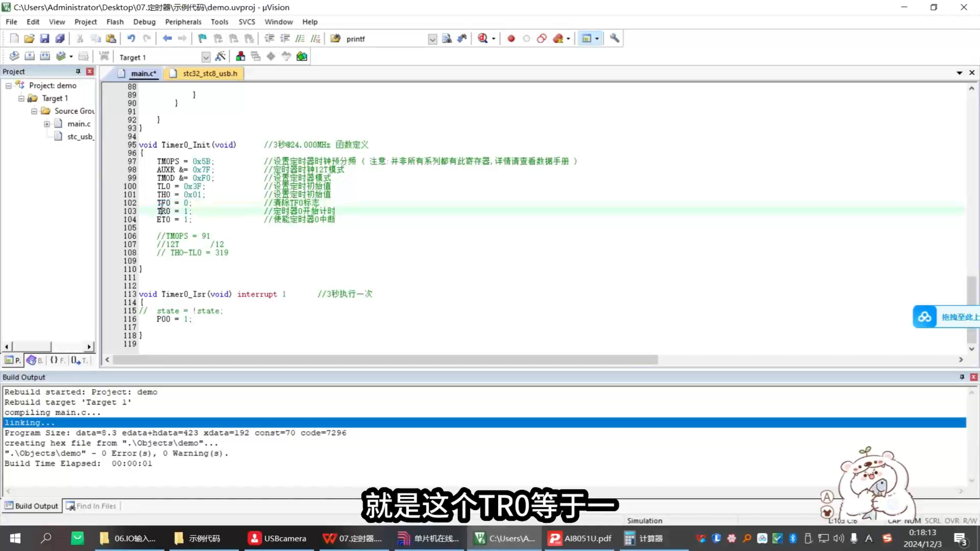Open the Configuration wrench settings
Viewport: 980px width, 551px height.
click(x=614, y=38)
